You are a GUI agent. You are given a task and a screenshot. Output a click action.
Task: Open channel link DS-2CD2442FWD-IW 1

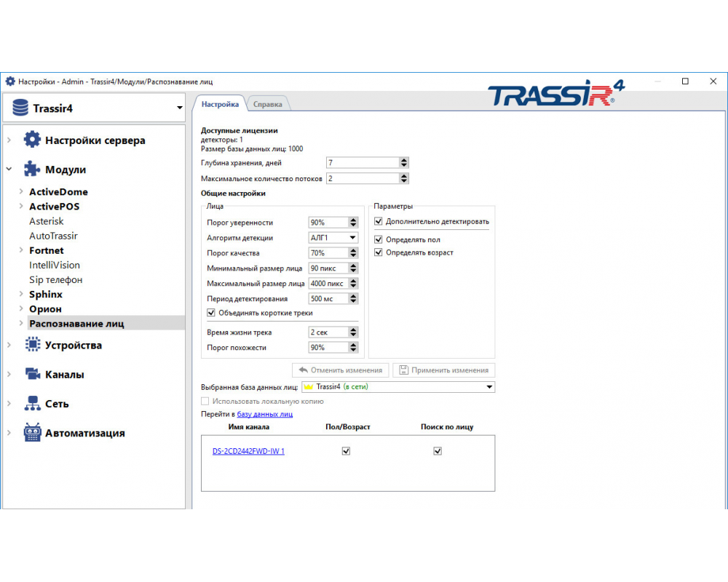pyautogui.click(x=248, y=451)
